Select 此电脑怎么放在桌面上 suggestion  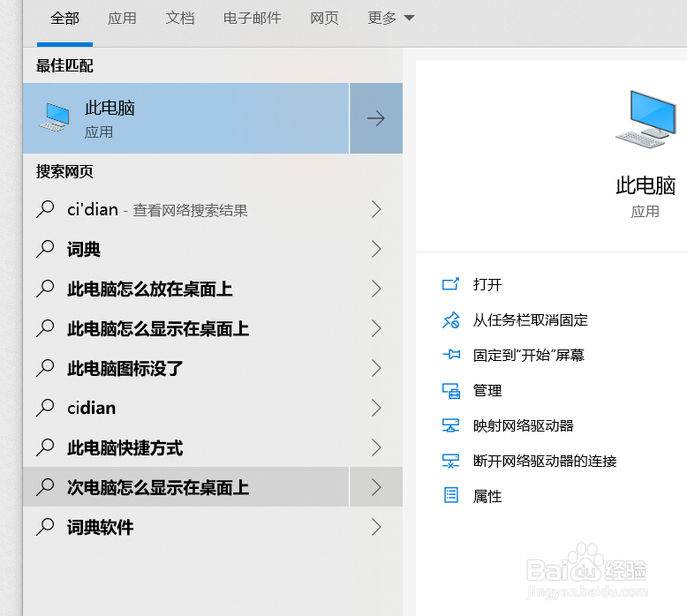[185, 289]
